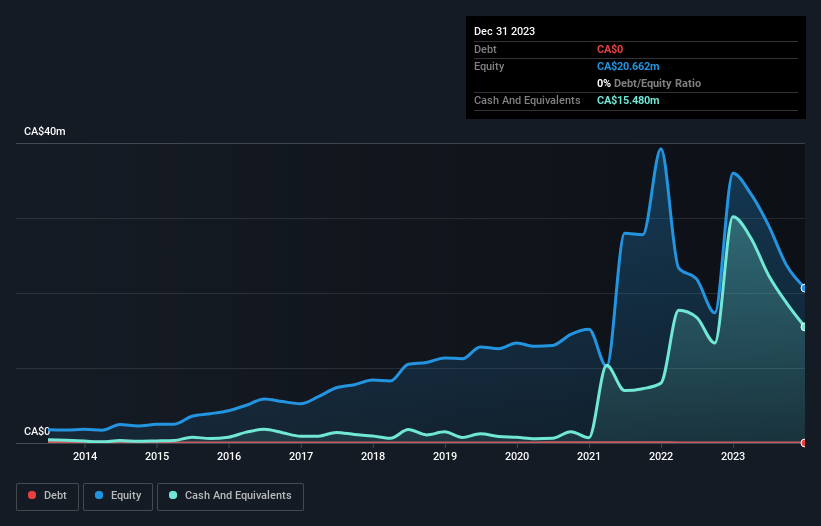The width and height of the screenshot is (821, 526).
Task: Select the 2019 x-axis label
Action: click(445, 456)
